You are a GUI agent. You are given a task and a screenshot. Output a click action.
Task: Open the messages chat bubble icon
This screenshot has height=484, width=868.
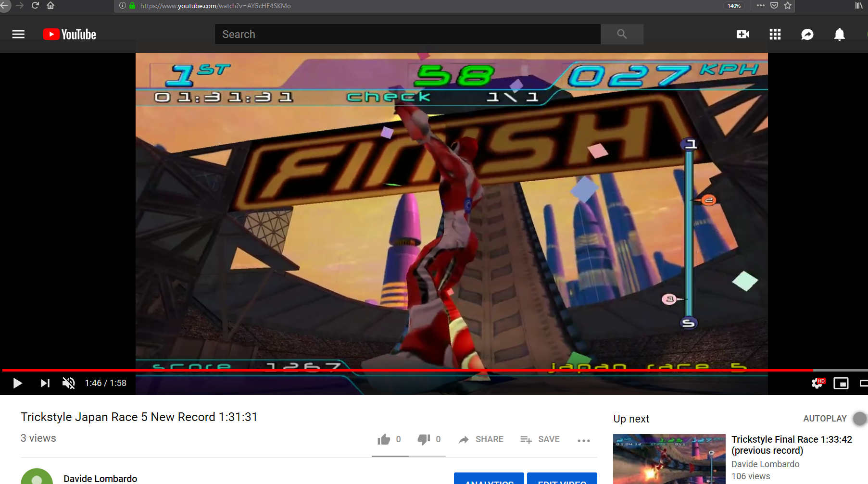tap(807, 34)
